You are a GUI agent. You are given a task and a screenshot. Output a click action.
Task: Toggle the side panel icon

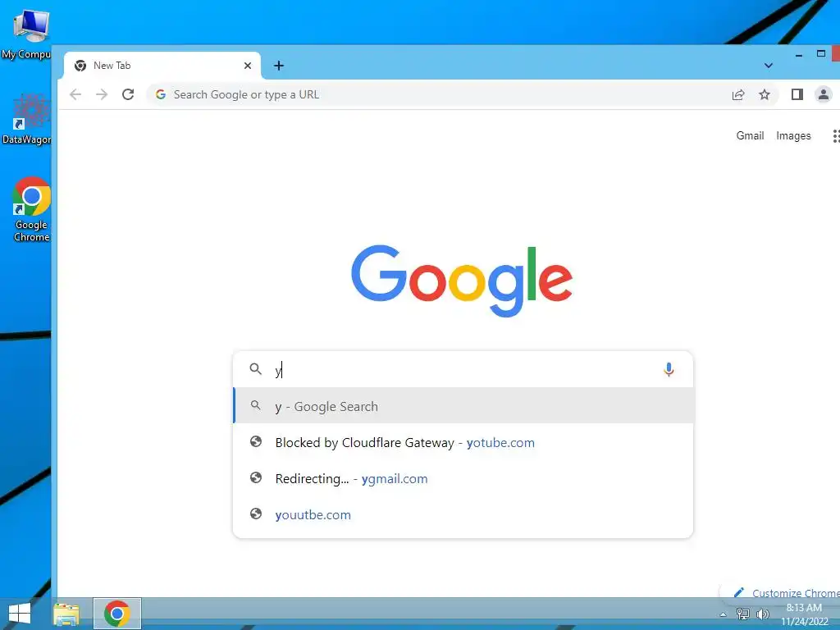(797, 95)
